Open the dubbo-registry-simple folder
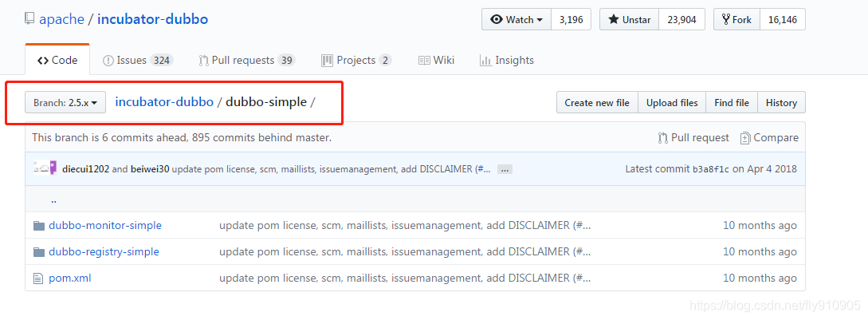Image resolution: width=868 pixels, height=320 pixels. 104,252
